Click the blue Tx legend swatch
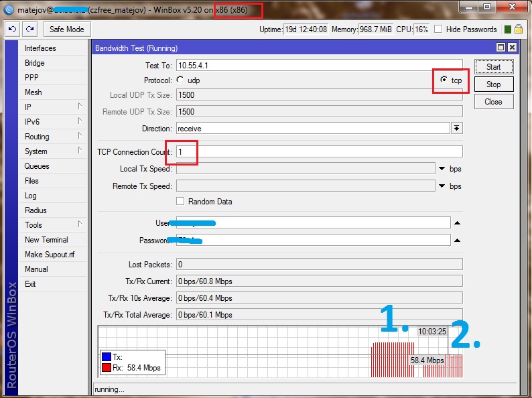Viewport: 532px width, 398px height. point(107,357)
